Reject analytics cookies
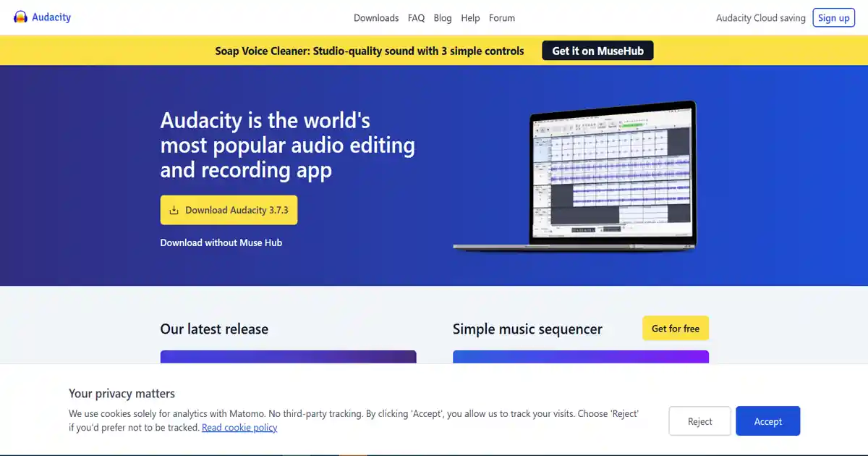 click(x=699, y=421)
